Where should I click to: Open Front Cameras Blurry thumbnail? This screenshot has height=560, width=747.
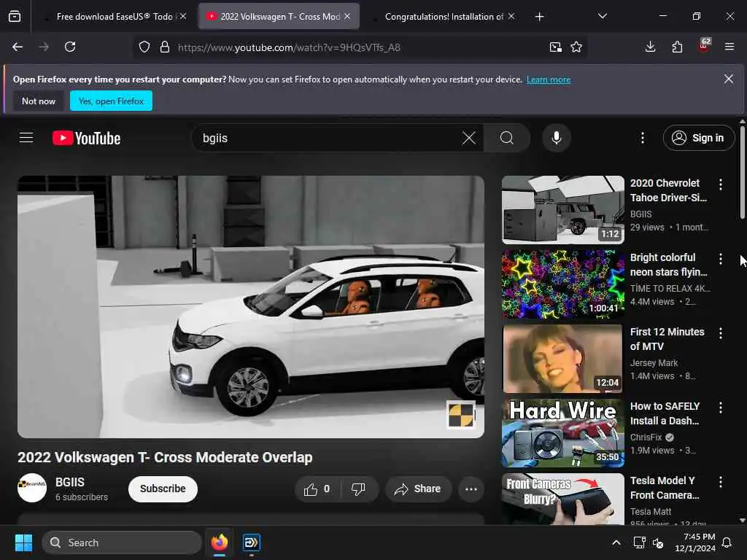(563, 499)
